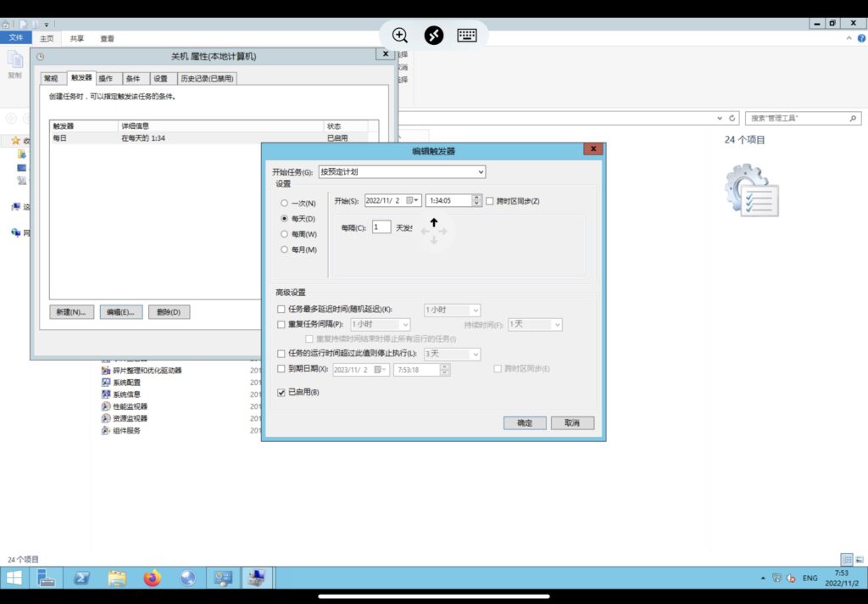
Task: Click the start time spinner arrows
Action: 476,201
